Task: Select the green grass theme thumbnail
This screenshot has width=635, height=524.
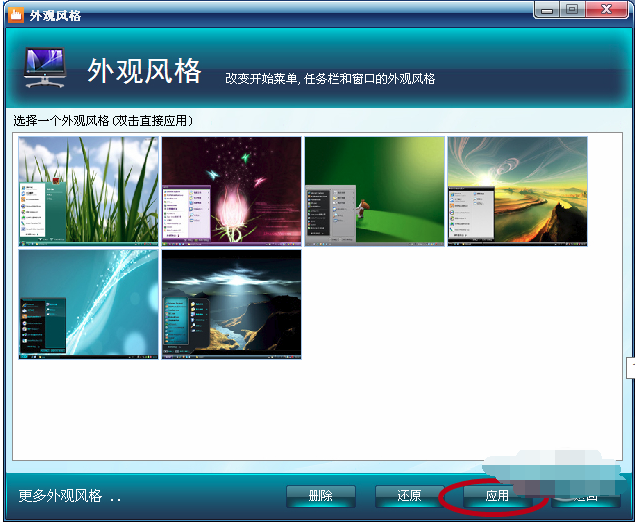Action: [88, 191]
